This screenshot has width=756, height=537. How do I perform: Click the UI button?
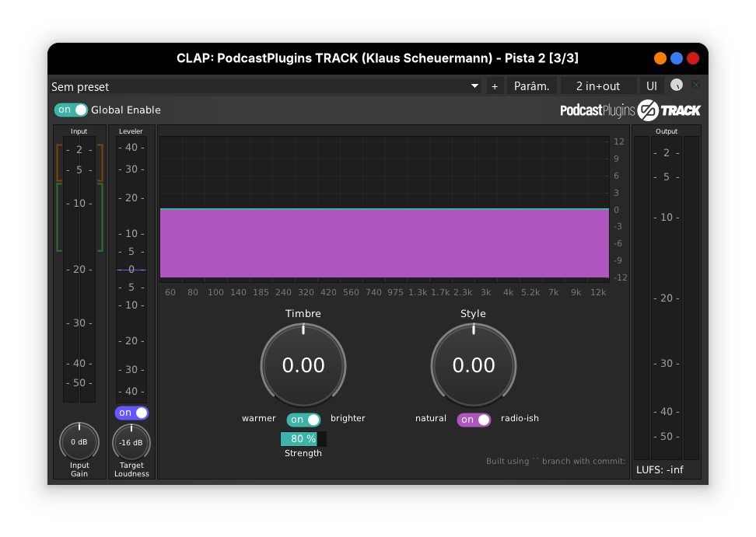point(652,86)
